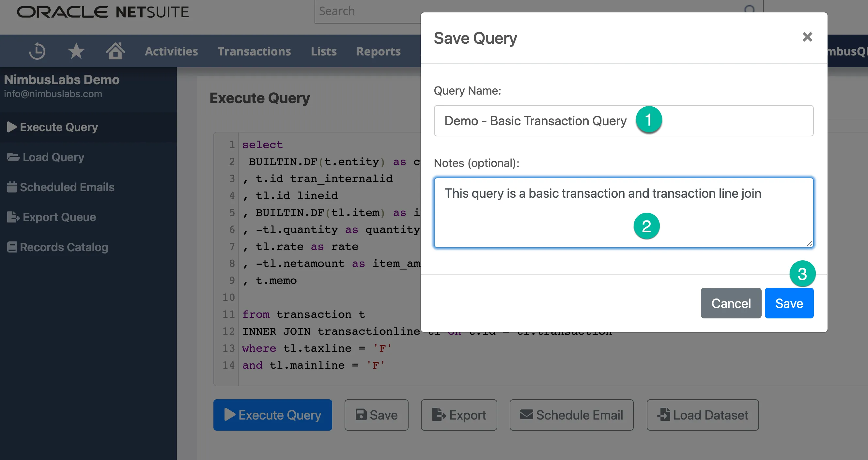The width and height of the screenshot is (868, 460).
Task: Open the shortcuts star icon
Action: 76,51
